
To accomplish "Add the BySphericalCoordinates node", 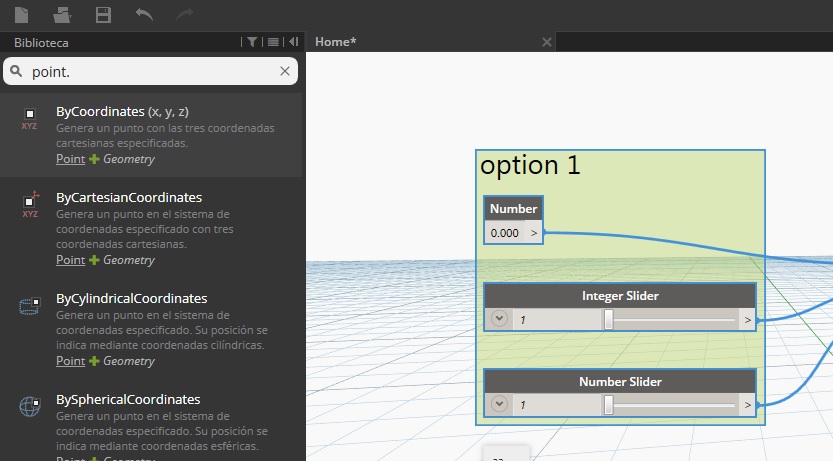I will click(128, 400).
